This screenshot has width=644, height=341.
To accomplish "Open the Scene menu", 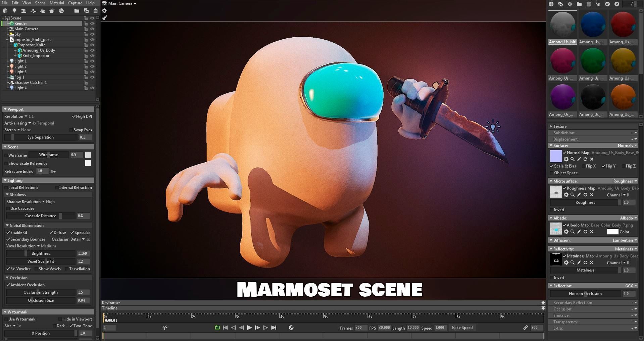I will pyautogui.click(x=40, y=3).
